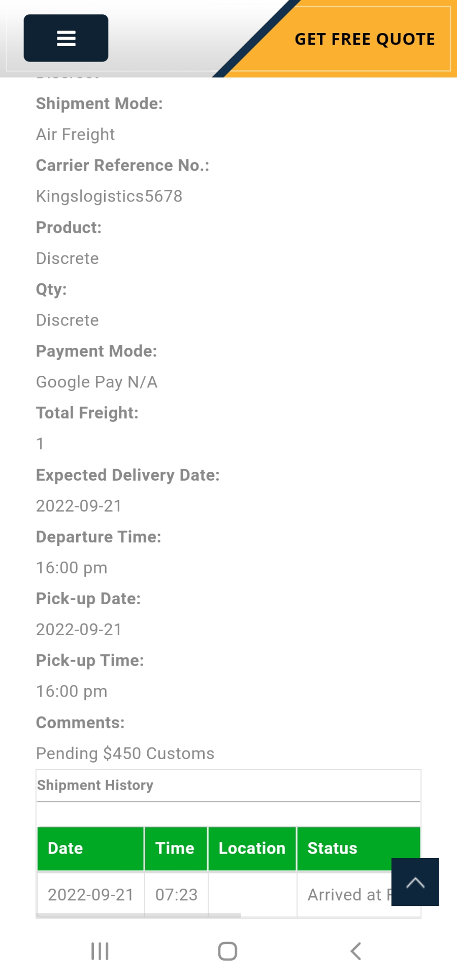Select the Time column header
The height and width of the screenshot is (980, 457).
pos(176,848)
